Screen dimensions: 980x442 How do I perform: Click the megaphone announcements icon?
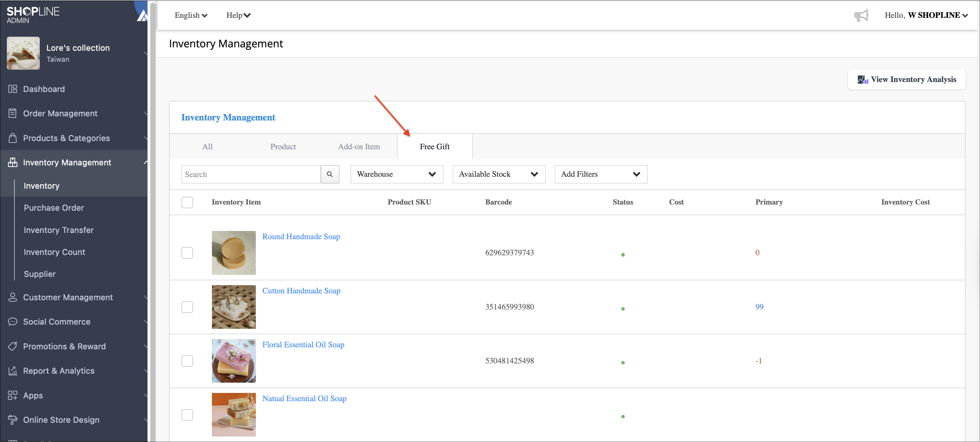click(x=861, y=15)
